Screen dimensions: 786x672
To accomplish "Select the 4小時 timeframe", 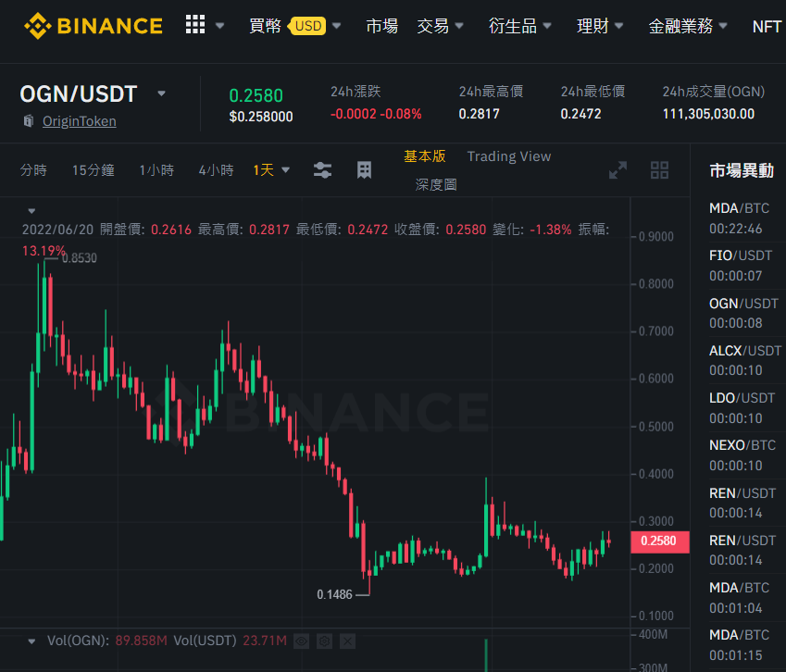I will 216,170.
